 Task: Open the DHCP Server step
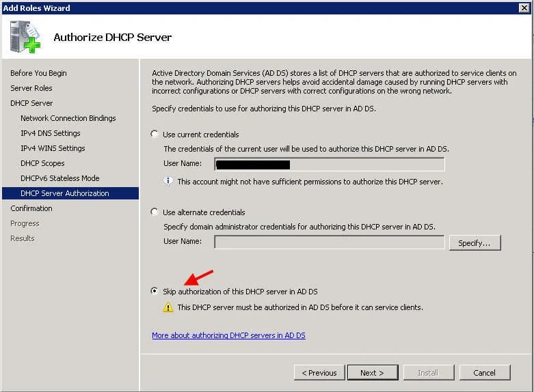coord(31,103)
